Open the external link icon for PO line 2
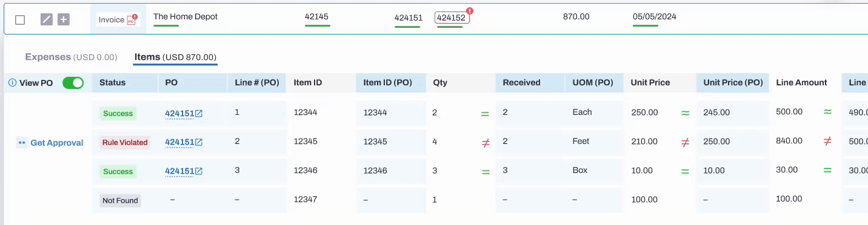 coord(199,142)
